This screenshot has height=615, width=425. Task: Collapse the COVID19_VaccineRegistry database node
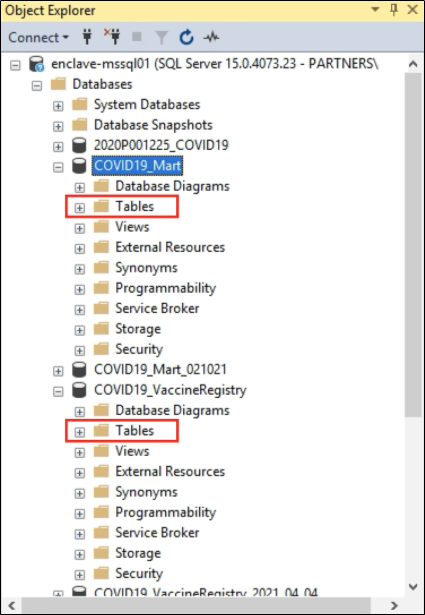coord(58,391)
